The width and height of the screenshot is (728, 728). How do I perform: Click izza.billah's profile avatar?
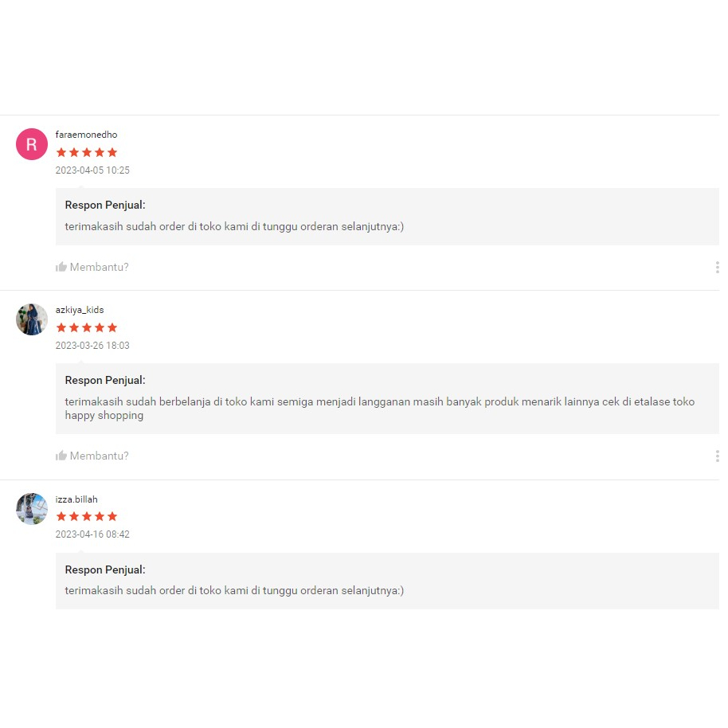(32, 508)
